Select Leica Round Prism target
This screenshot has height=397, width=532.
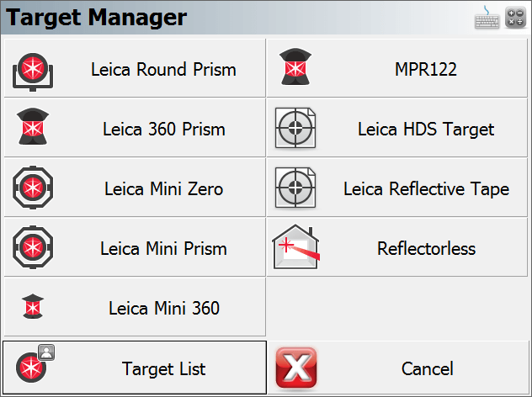pos(135,68)
